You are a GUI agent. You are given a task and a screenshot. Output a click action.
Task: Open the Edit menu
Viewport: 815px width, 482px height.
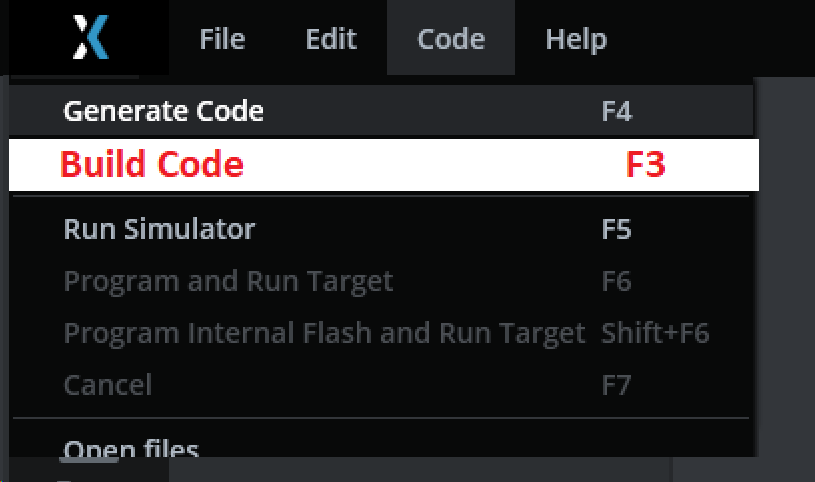click(x=331, y=39)
